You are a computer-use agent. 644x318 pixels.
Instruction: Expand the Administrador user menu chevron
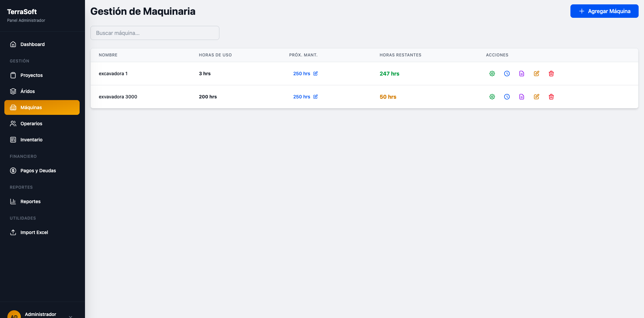click(71, 316)
